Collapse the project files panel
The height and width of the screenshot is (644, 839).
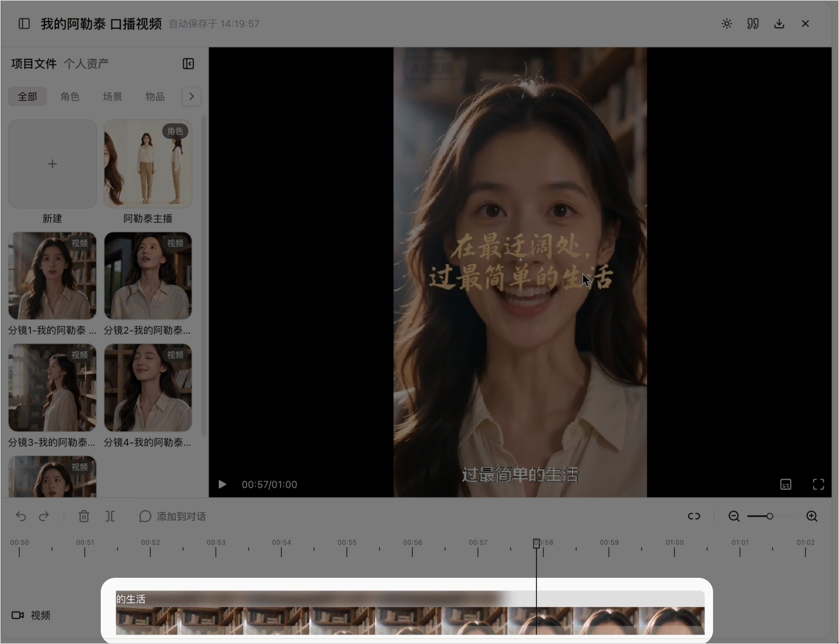pos(188,64)
